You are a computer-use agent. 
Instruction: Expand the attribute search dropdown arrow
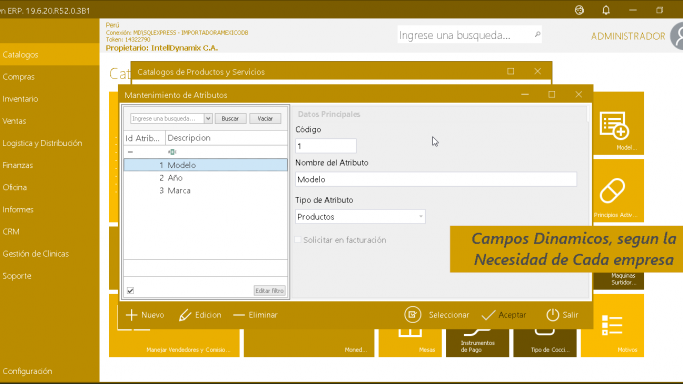[x=208, y=118]
